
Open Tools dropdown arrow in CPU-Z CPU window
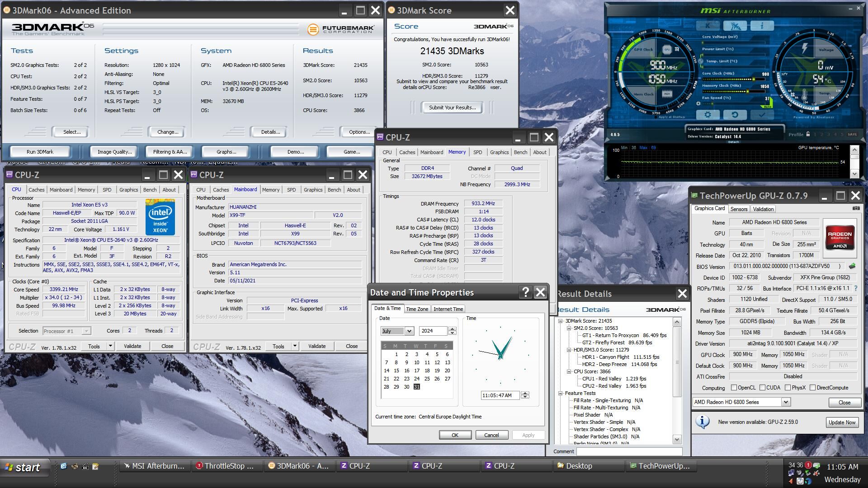point(110,346)
